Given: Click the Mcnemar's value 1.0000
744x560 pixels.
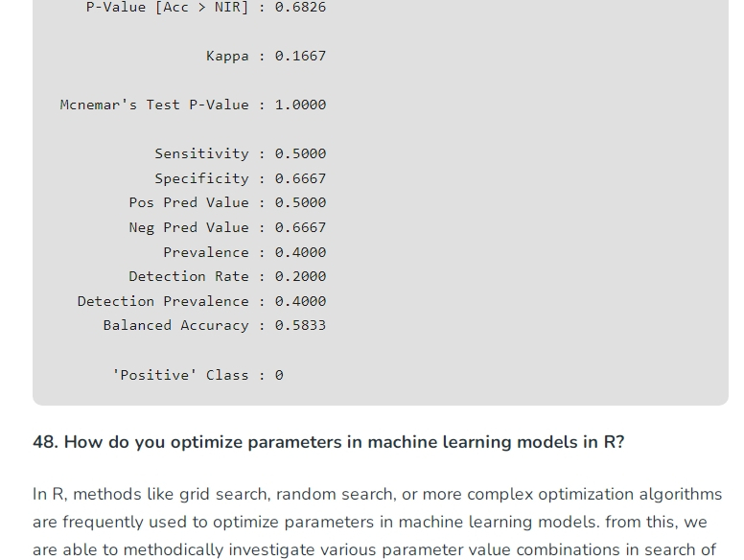Looking at the screenshot, I should (x=300, y=105).
